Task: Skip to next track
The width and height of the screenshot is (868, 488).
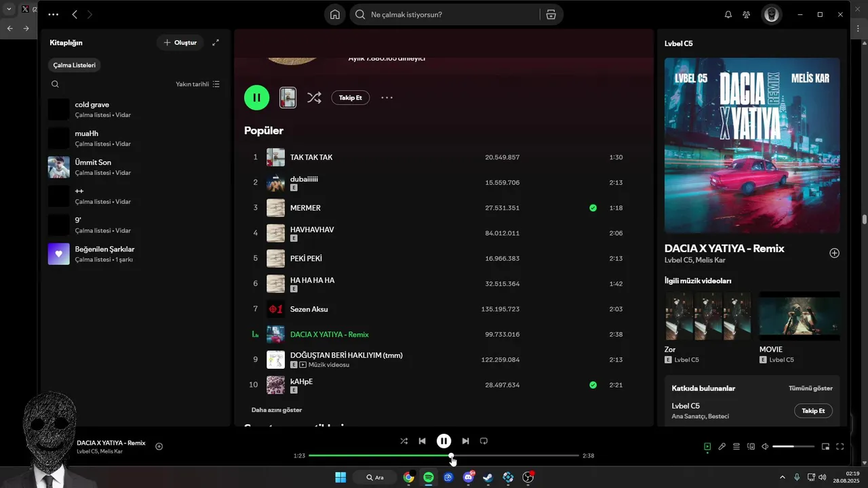Action: [465, 441]
